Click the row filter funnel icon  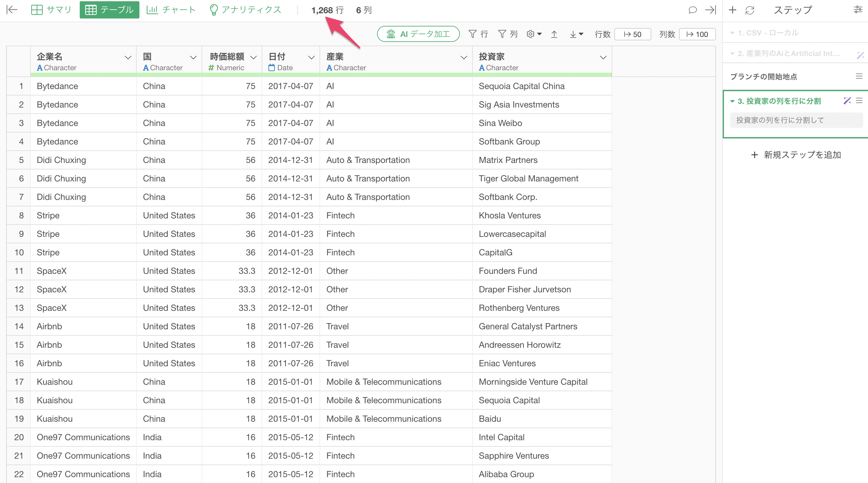(472, 34)
